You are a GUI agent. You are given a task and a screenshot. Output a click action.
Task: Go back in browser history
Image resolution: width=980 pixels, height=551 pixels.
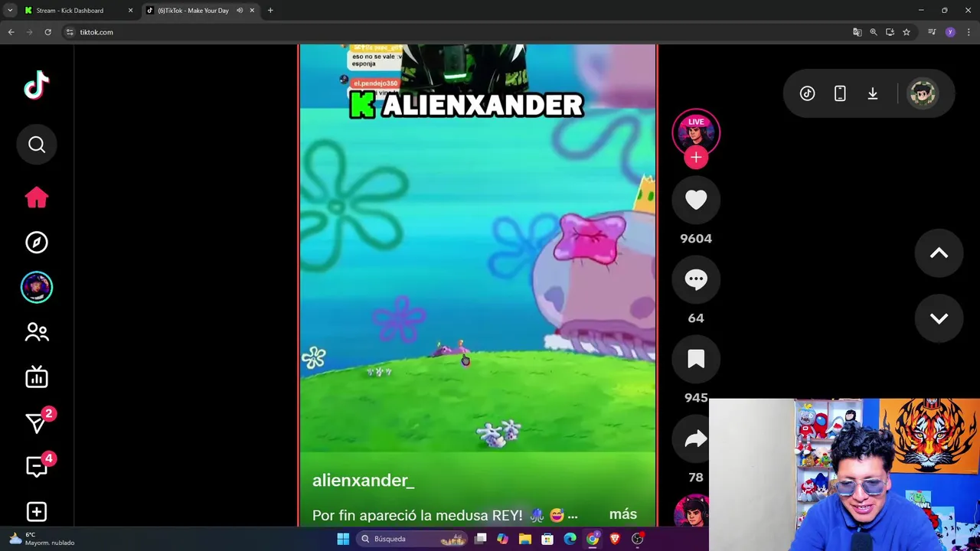11,32
